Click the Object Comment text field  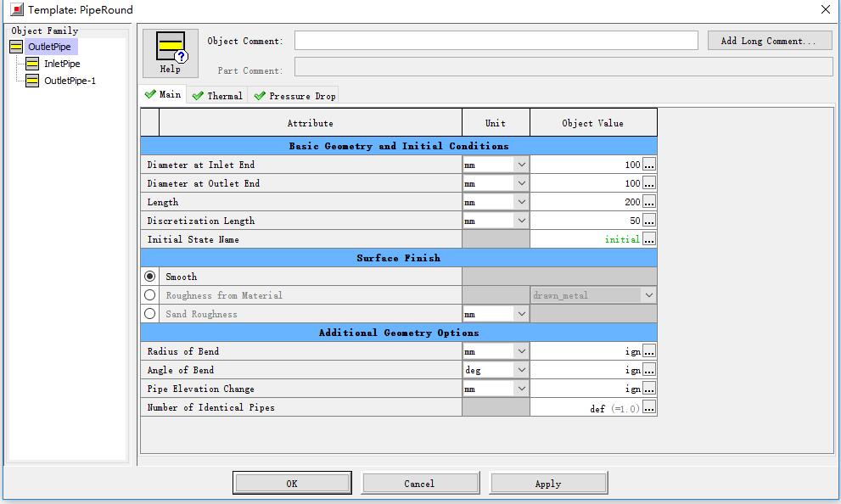coord(496,41)
